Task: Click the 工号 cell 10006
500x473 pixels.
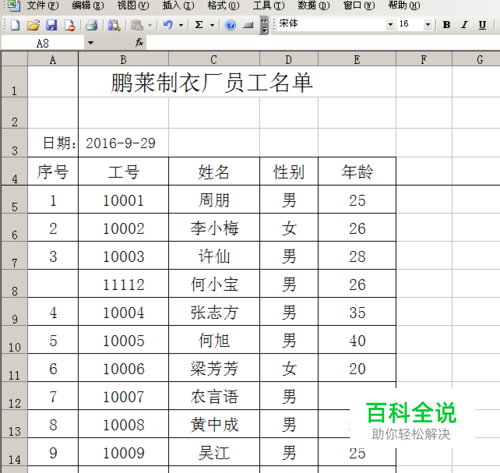Action: [123, 368]
